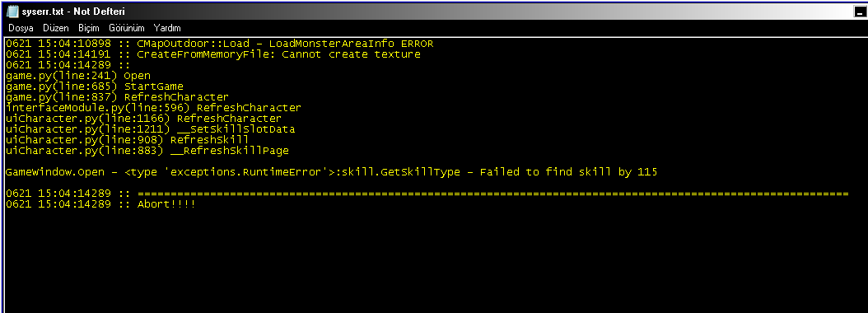The height and width of the screenshot is (313, 868).
Task: Click the interfaceModule.py RefreshCharacter line
Action: point(153,107)
